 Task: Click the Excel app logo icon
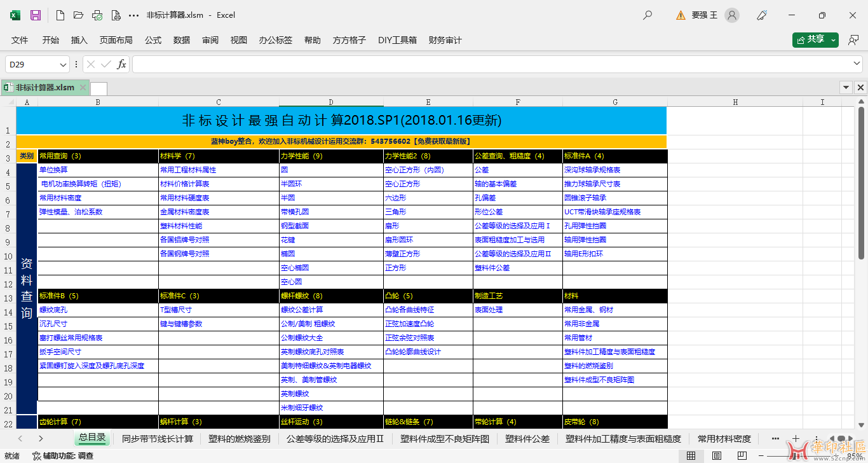click(15, 15)
